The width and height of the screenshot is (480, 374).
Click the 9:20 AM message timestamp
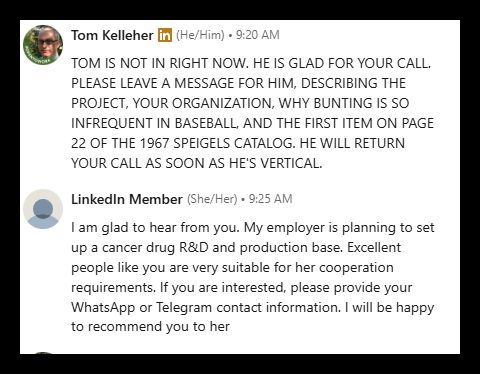click(258, 35)
